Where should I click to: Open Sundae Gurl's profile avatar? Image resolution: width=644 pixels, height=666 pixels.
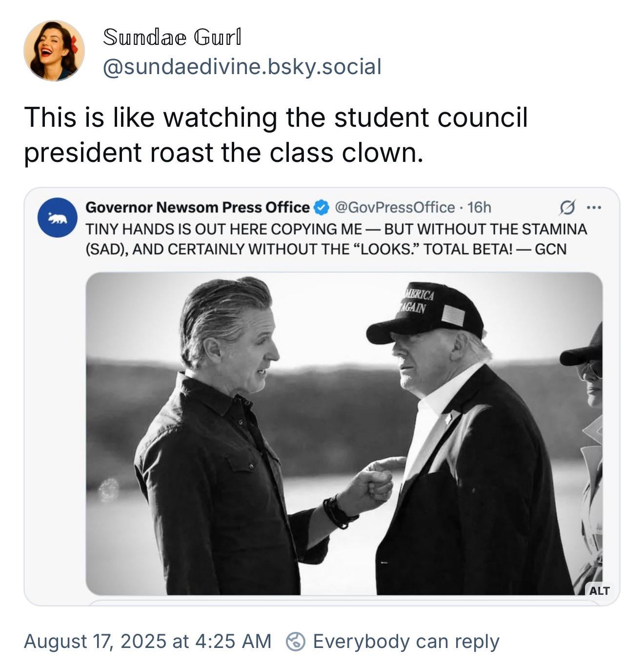54,51
